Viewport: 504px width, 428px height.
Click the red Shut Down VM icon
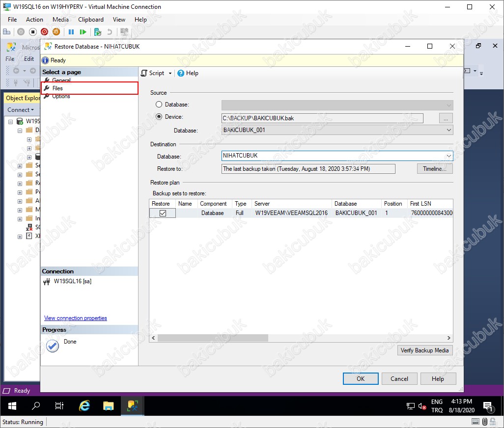click(x=44, y=32)
